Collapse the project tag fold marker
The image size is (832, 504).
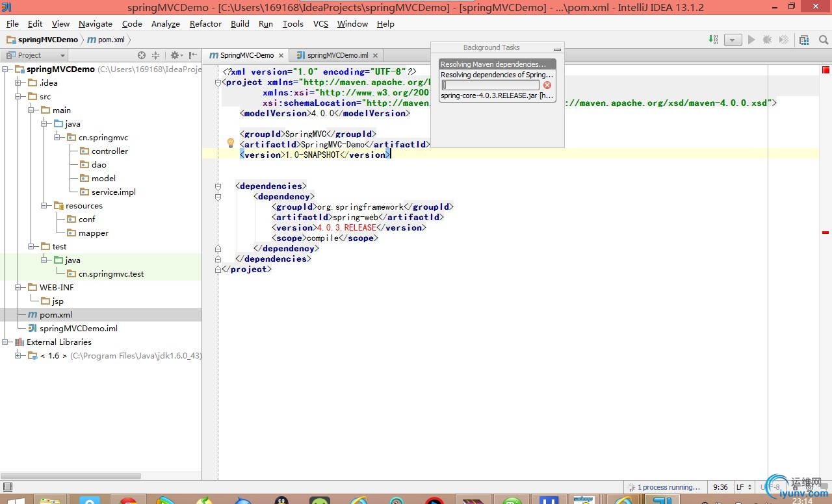218,82
